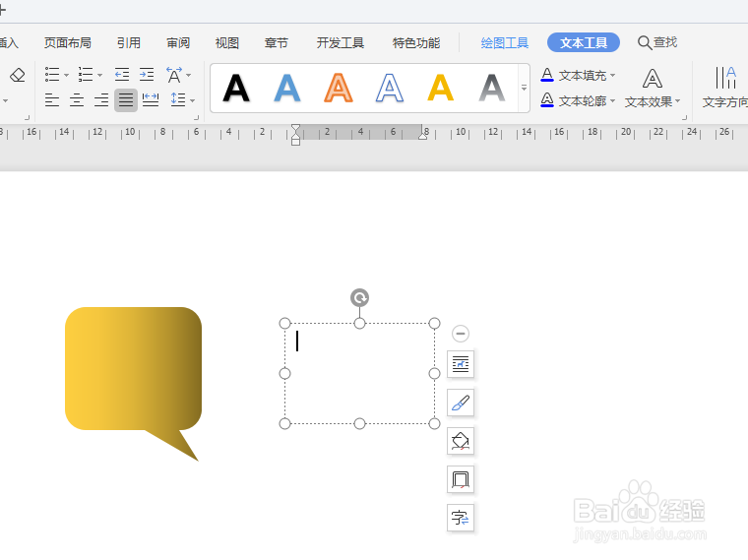This screenshot has width=748, height=560.
Task: Click the rotation handle of text box
Action: tap(359, 297)
